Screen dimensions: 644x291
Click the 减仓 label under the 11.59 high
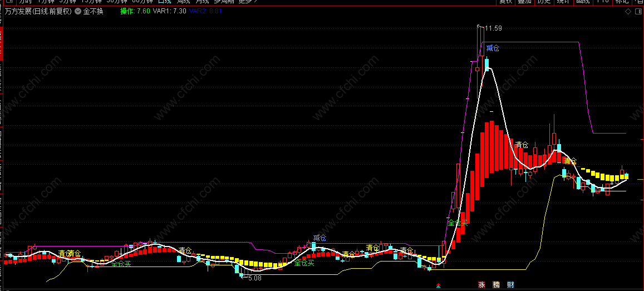493,49
